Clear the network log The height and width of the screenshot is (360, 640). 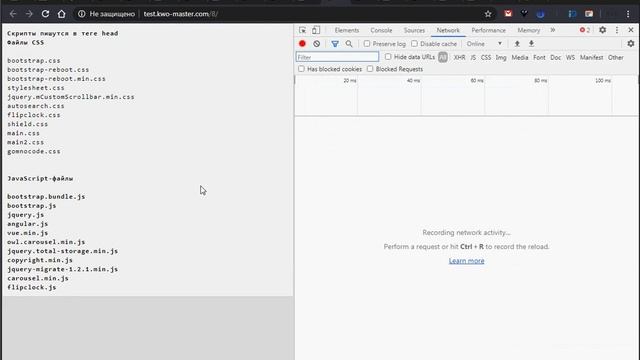tap(316, 44)
